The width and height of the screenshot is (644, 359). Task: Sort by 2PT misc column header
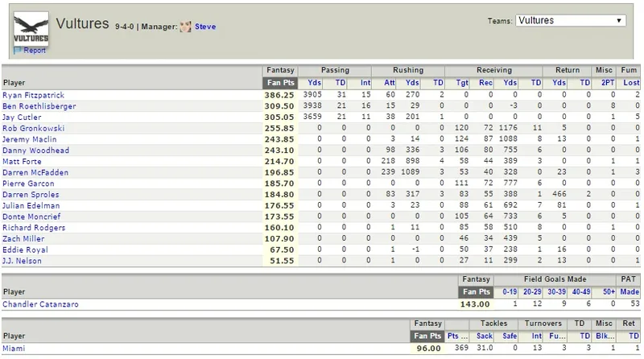(x=608, y=83)
